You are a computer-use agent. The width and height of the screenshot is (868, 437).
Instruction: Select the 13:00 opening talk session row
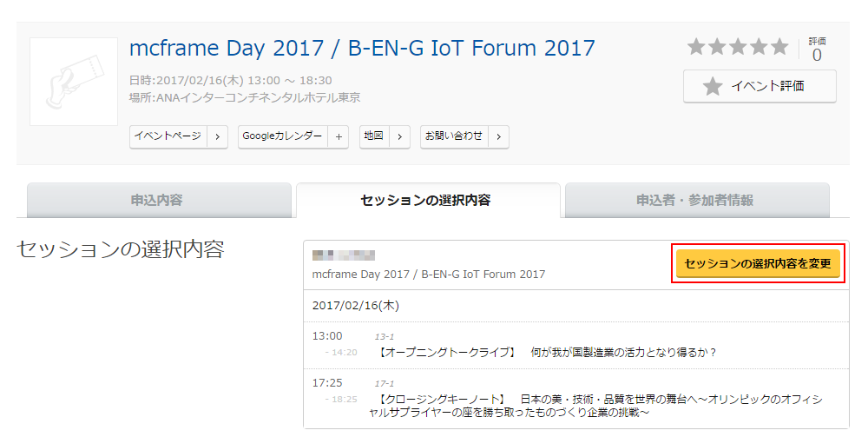[575, 345]
